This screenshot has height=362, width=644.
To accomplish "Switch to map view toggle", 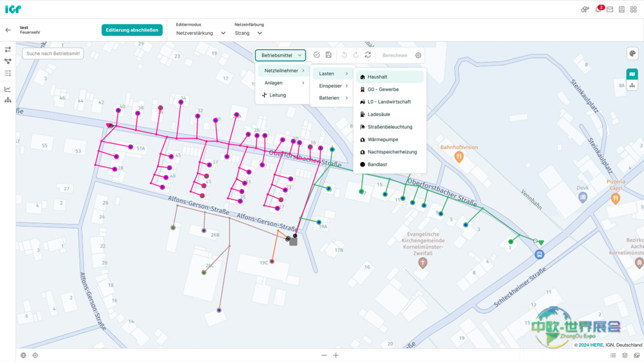I will tap(632, 74).
